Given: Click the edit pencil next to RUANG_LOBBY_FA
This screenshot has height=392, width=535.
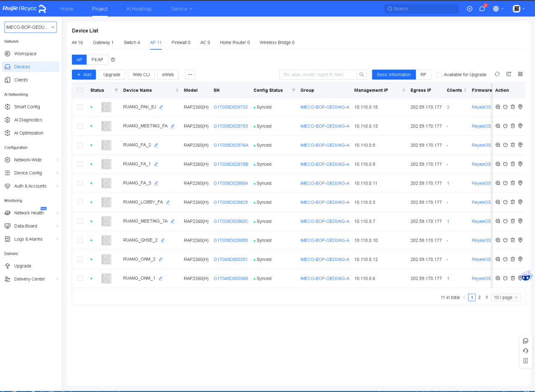Looking at the screenshot, I should (168, 202).
